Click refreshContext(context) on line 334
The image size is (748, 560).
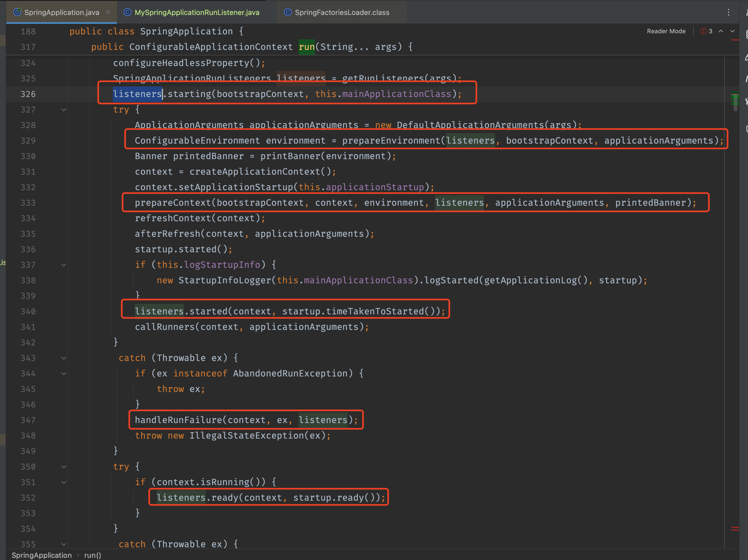pos(197,218)
